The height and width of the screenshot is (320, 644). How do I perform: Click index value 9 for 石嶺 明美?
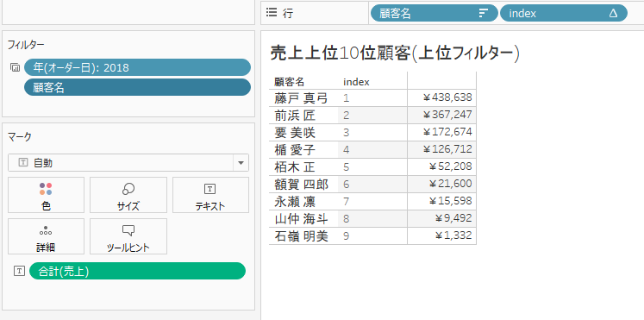tap(346, 236)
